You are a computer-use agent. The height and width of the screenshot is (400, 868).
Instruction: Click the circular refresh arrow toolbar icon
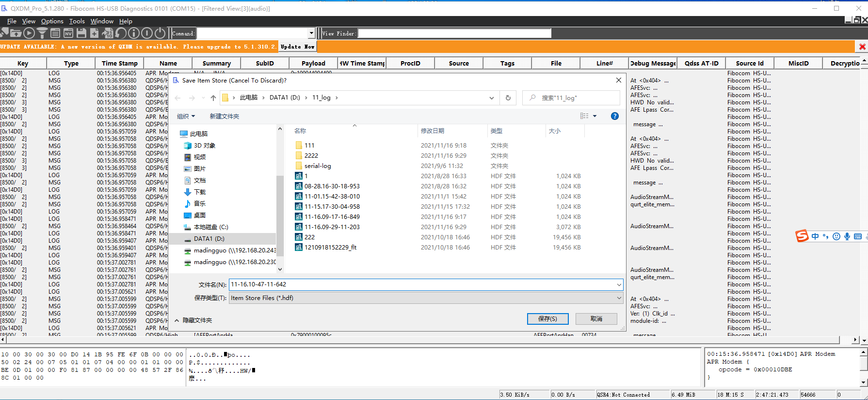pos(121,33)
